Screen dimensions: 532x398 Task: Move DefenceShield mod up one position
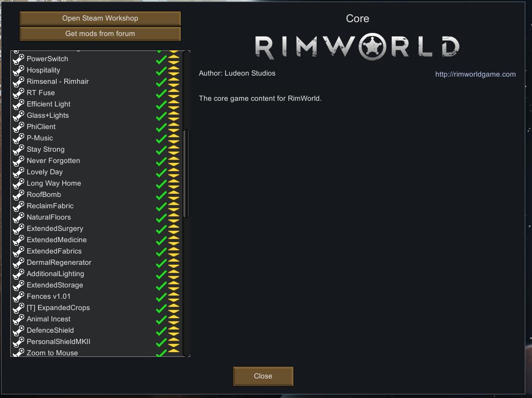pos(174,328)
